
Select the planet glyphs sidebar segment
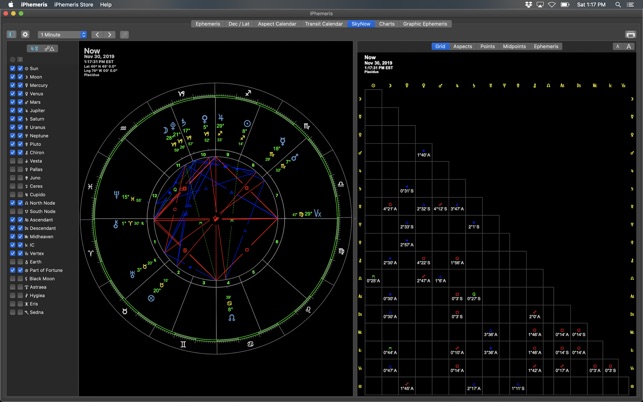(x=34, y=48)
